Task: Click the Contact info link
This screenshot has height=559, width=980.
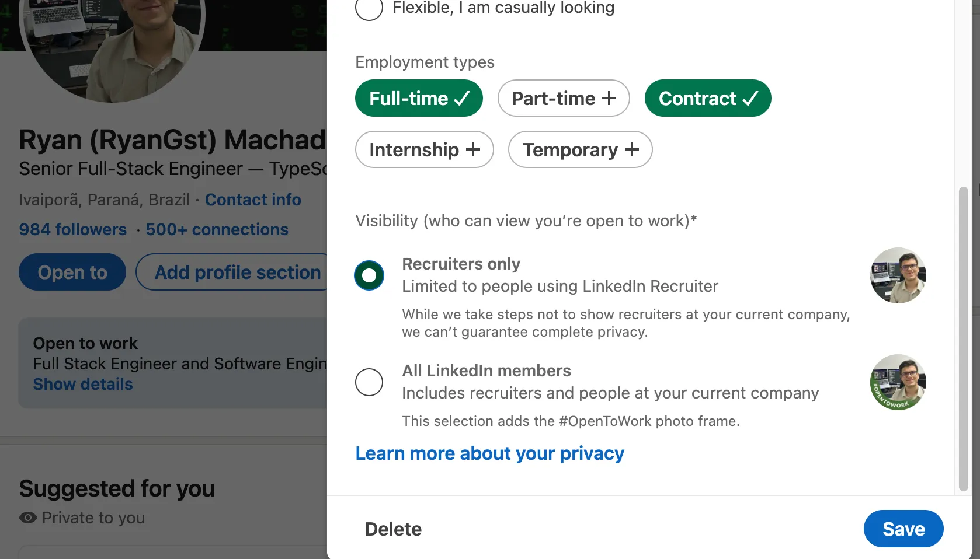Action: pyautogui.click(x=253, y=200)
